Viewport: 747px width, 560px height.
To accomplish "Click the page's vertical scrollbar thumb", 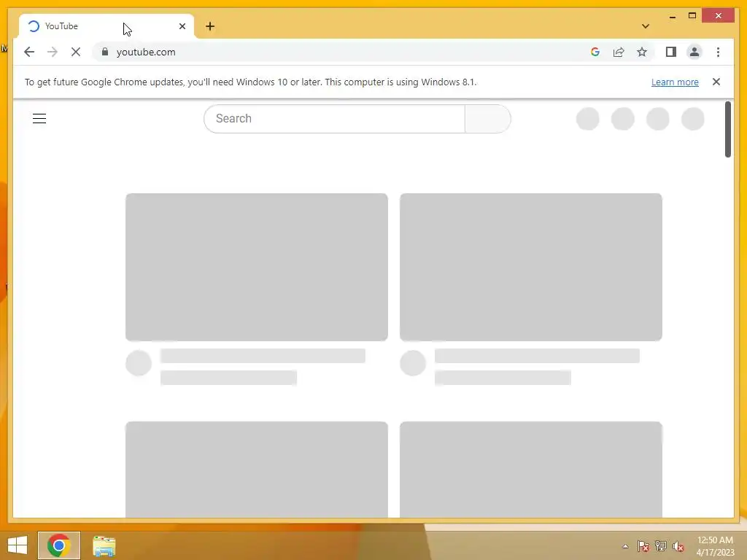I will point(727,129).
